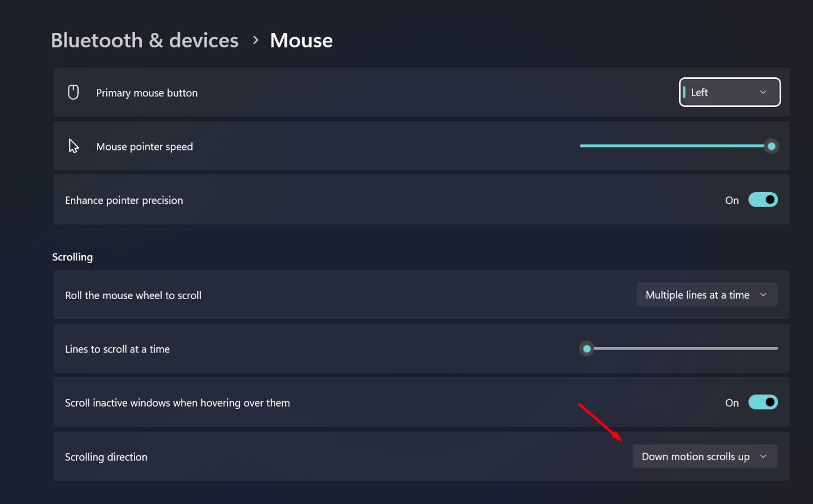Screen dimensions: 813x504
Task: Expand the Multiple lines at a time dropdown
Action: coord(707,295)
